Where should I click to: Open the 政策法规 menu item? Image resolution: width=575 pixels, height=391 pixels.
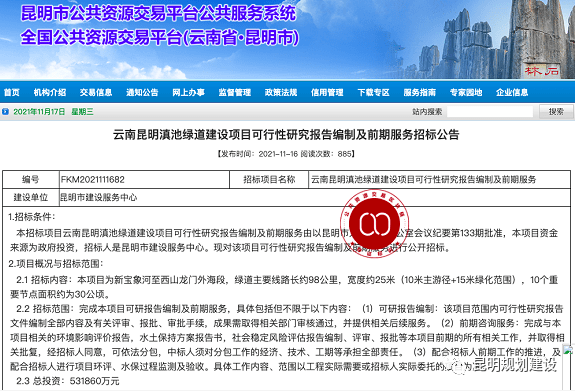tap(281, 92)
